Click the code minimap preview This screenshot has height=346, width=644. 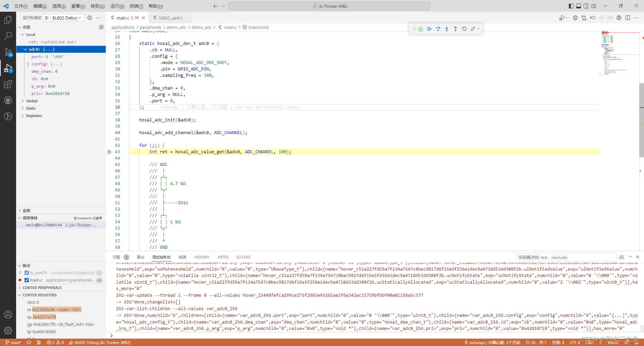click(x=619, y=54)
